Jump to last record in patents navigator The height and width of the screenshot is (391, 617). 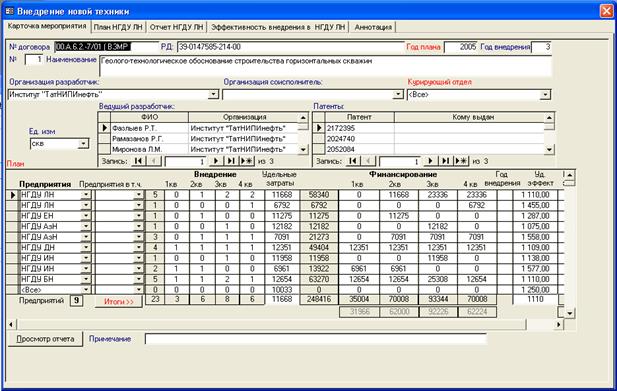point(445,161)
